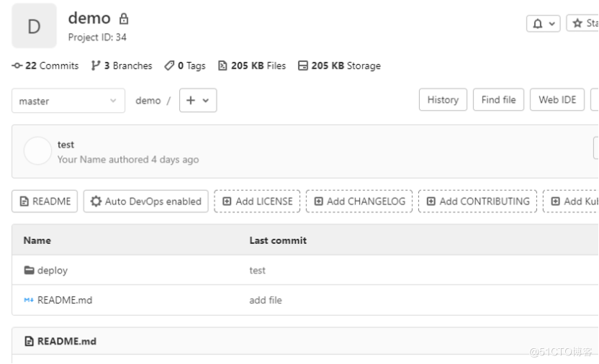
Task: Open the 3 Branches link
Action: pyautogui.click(x=122, y=65)
